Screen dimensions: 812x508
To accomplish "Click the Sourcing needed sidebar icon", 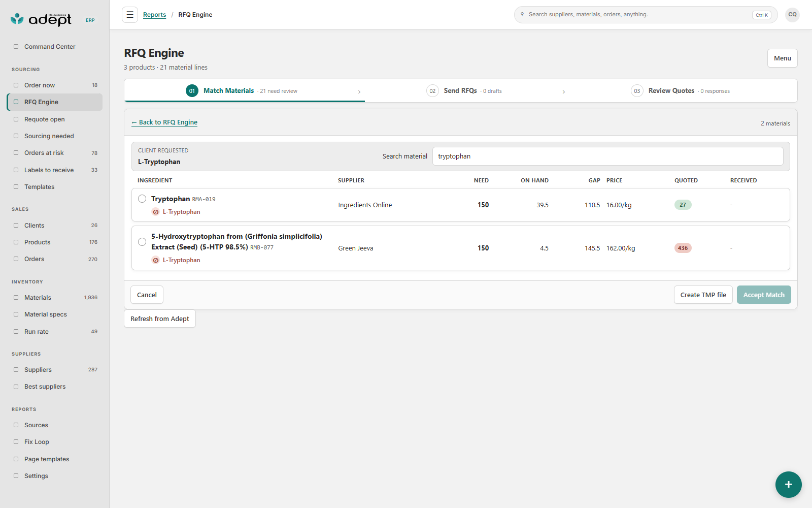I will click(16, 136).
